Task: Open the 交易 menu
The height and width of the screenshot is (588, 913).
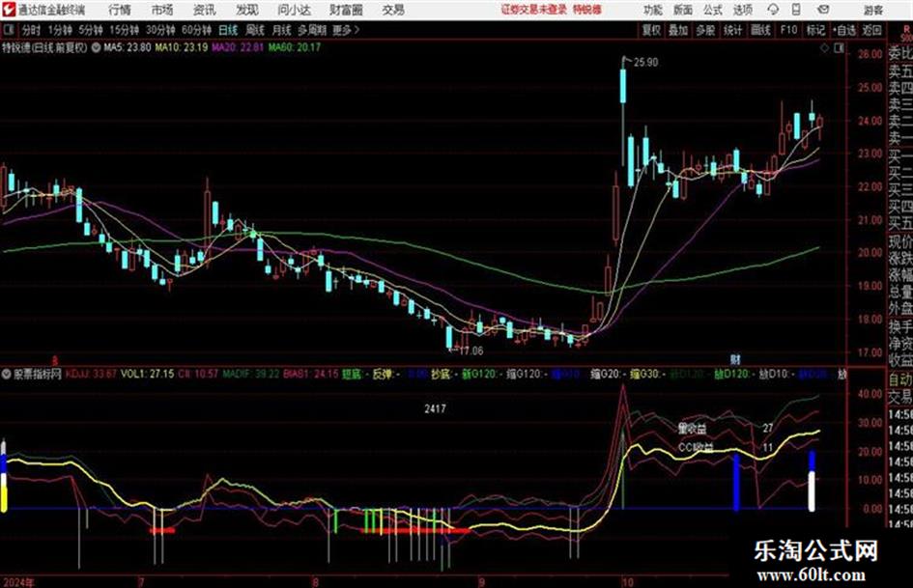Action: (393, 10)
